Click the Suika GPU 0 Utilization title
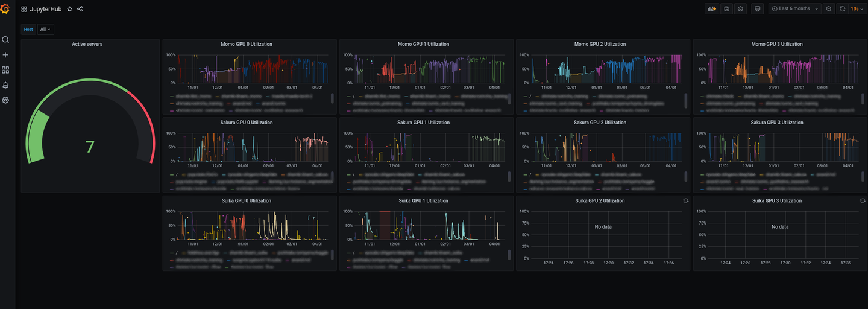 pyautogui.click(x=246, y=200)
